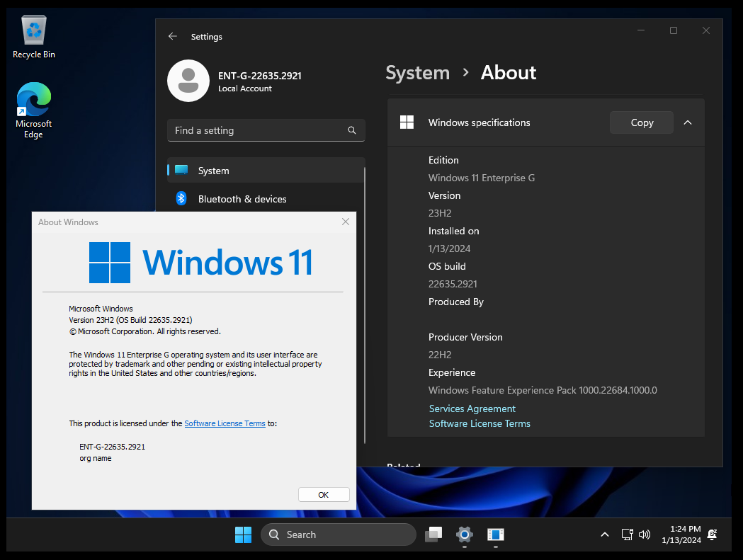Click the Windows specifications section title
This screenshot has width=743, height=560.
(x=479, y=122)
